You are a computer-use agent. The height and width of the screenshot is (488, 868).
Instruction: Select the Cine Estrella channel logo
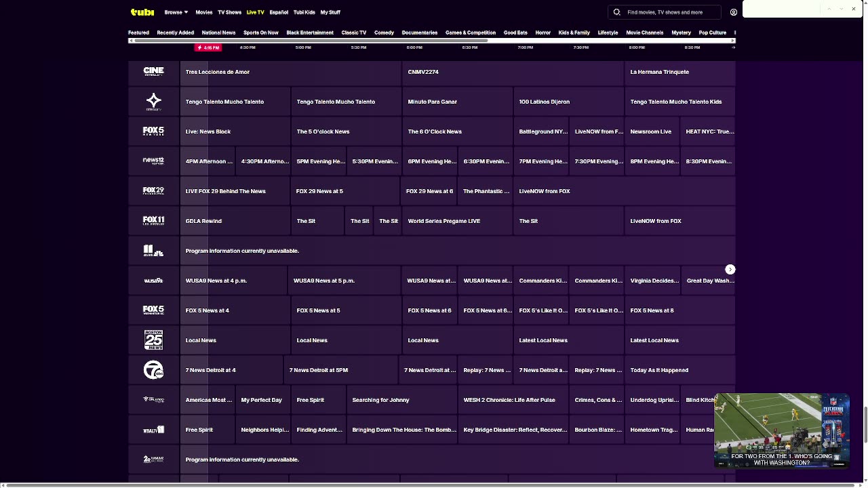pos(153,71)
